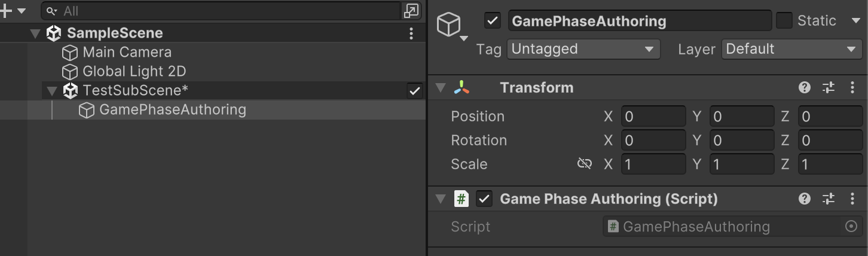Image resolution: width=868 pixels, height=256 pixels.
Task: Open the GameObject icon picker in Inspector
Action: pyautogui.click(x=450, y=26)
